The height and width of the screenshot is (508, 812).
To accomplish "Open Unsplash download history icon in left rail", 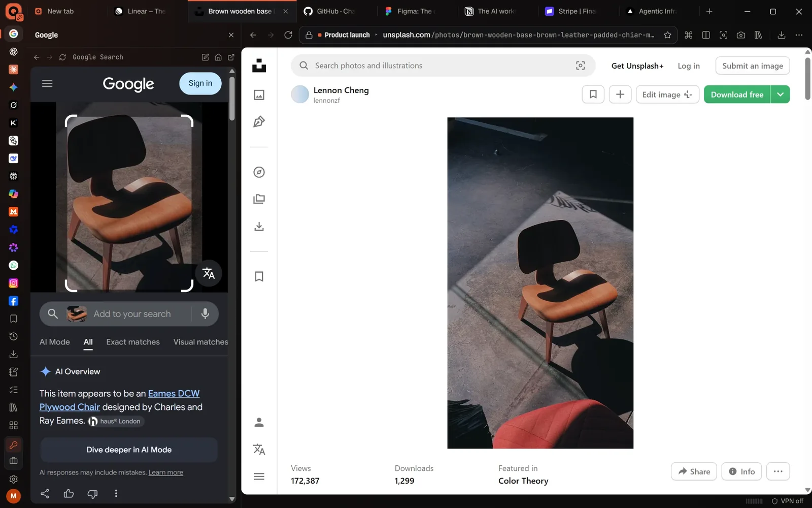I will [x=259, y=226].
